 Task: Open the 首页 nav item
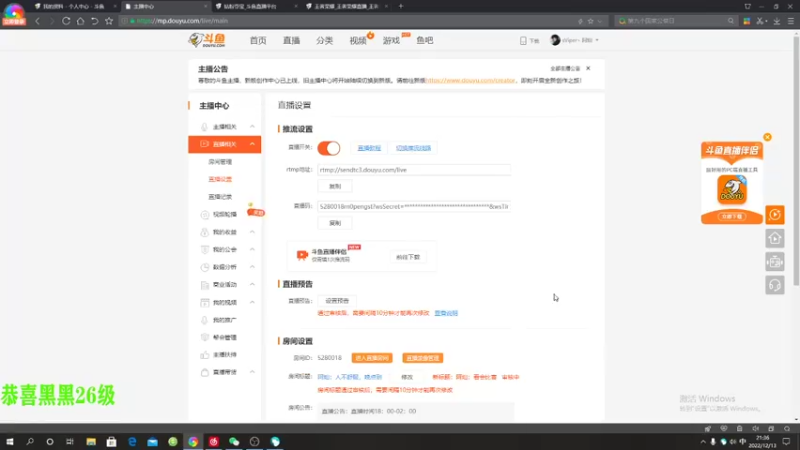click(x=258, y=40)
